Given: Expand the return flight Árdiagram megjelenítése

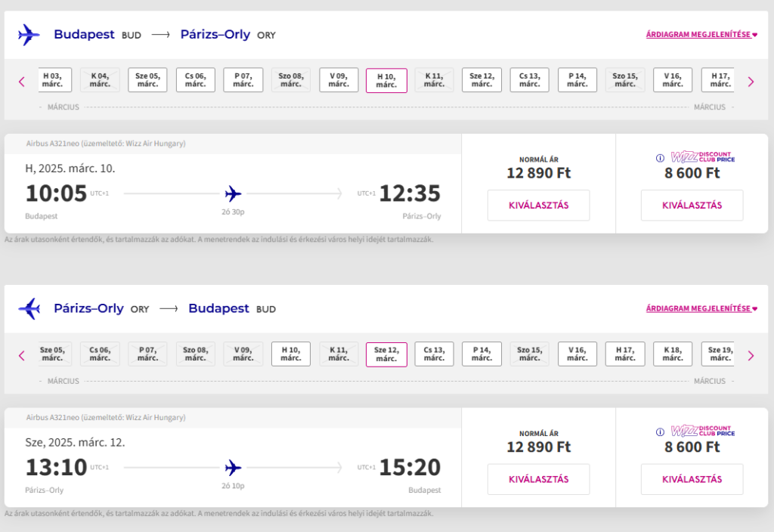Looking at the screenshot, I should [x=701, y=309].
